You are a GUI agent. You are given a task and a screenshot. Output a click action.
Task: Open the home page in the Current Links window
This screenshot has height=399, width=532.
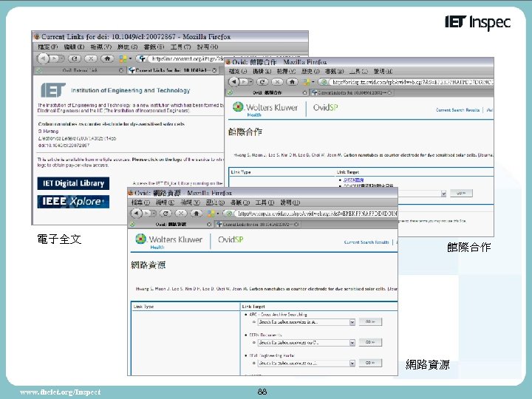(107, 58)
